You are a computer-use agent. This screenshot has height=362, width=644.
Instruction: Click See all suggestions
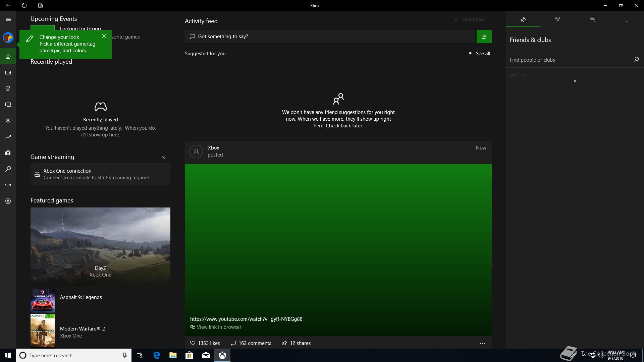click(x=479, y=54)
